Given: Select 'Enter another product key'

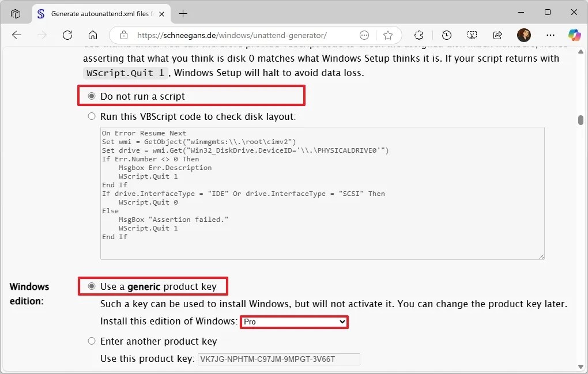Looking at the screenshot, I should (91, 341).
